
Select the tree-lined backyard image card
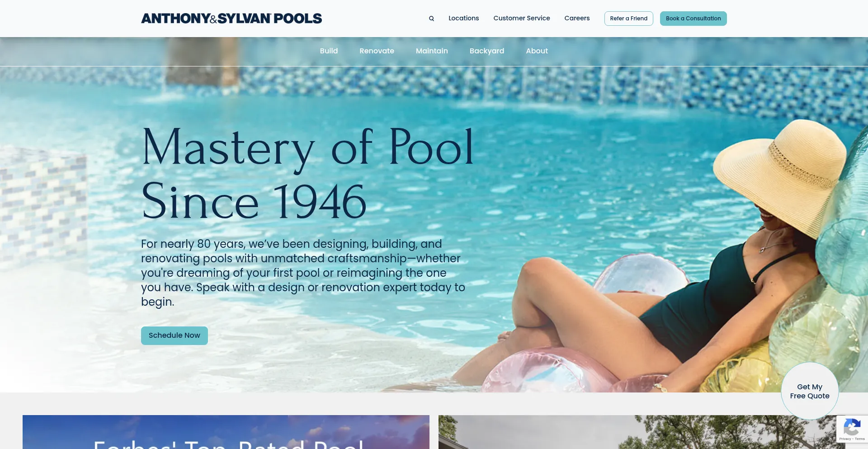(637, 432)
